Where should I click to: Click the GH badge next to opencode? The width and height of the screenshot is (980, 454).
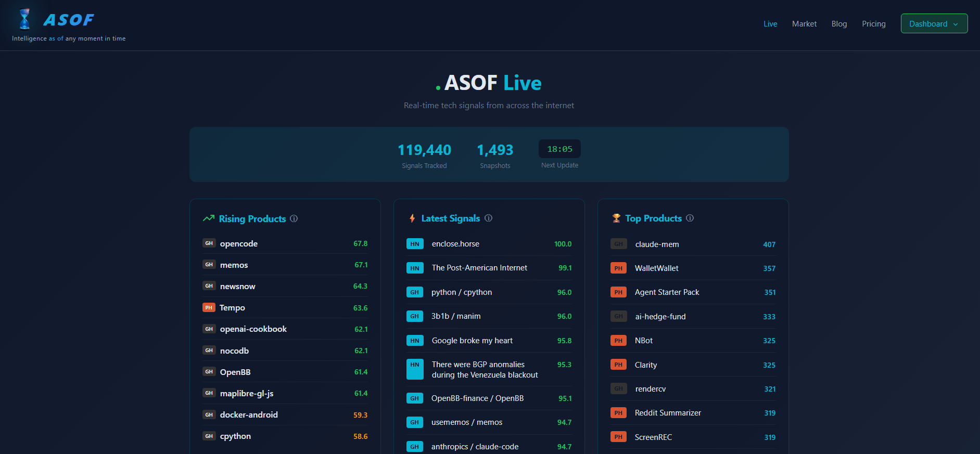tap(209, 243)
